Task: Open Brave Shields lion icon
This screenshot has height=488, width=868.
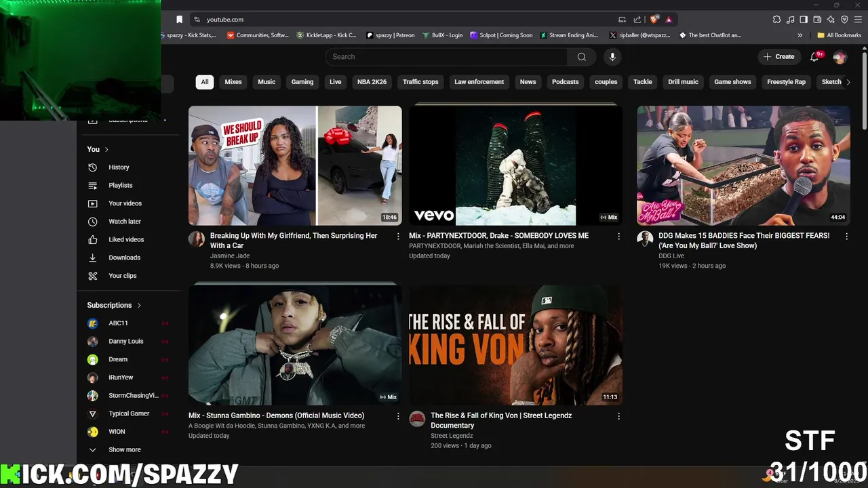Action: click(654, 20)
